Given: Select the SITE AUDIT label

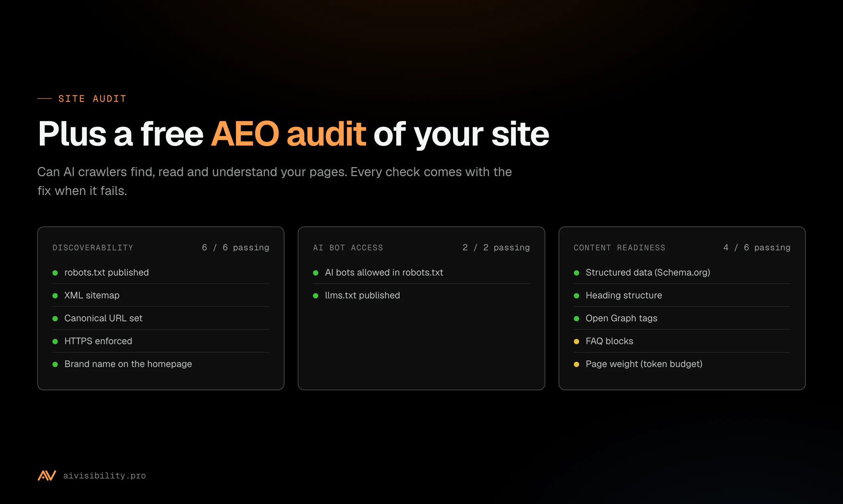Looking at the screenshot, I should [x=93, y=99].
